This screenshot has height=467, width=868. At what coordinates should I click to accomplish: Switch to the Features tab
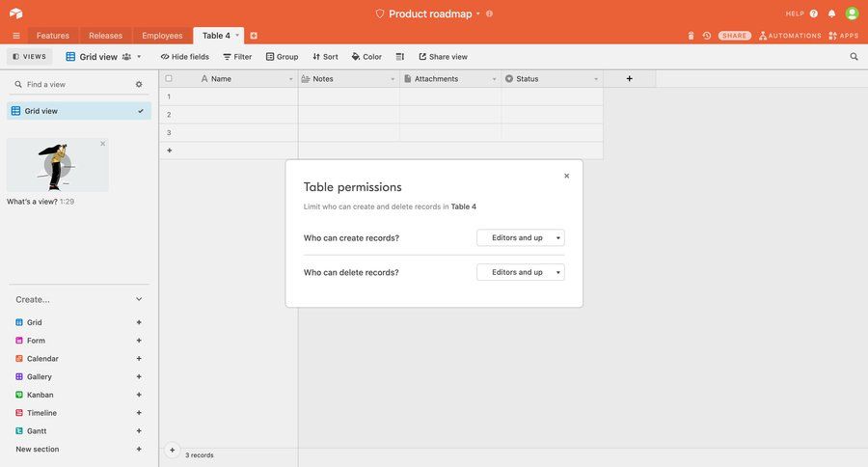[x=53, y=36]
